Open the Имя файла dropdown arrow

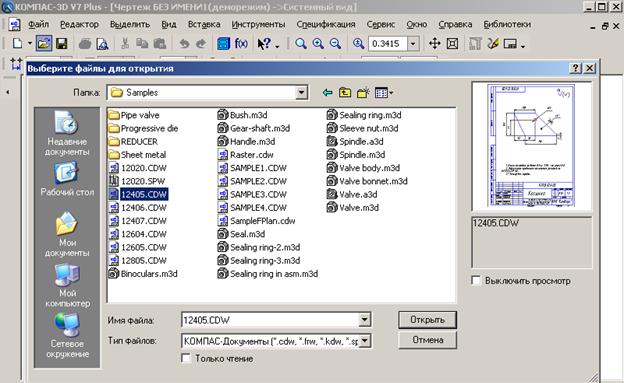pyautogui.click(x=364, y=320)
